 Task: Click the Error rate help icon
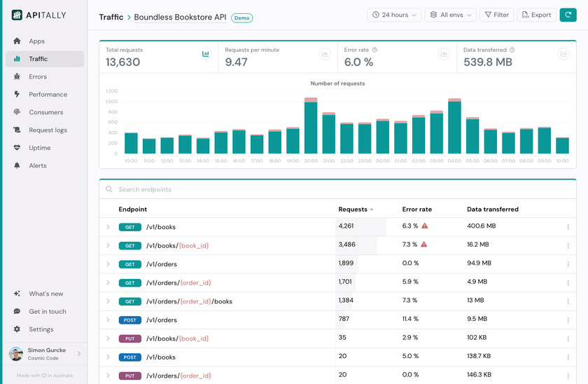coord(375,50)
